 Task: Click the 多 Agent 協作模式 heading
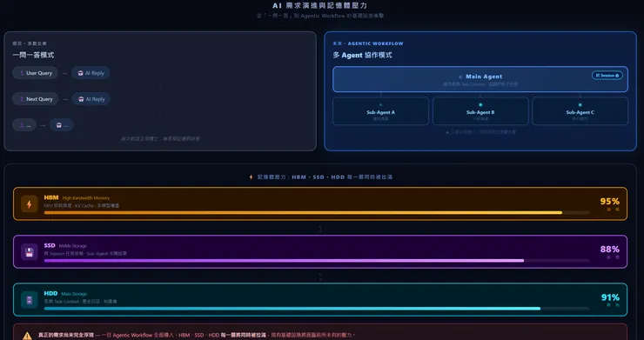click(x=362, y=55)
